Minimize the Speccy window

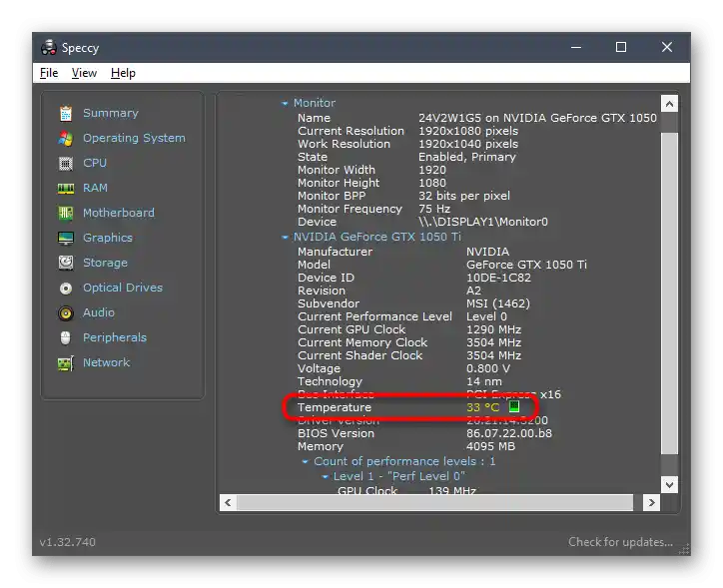[x=576, y=47]
